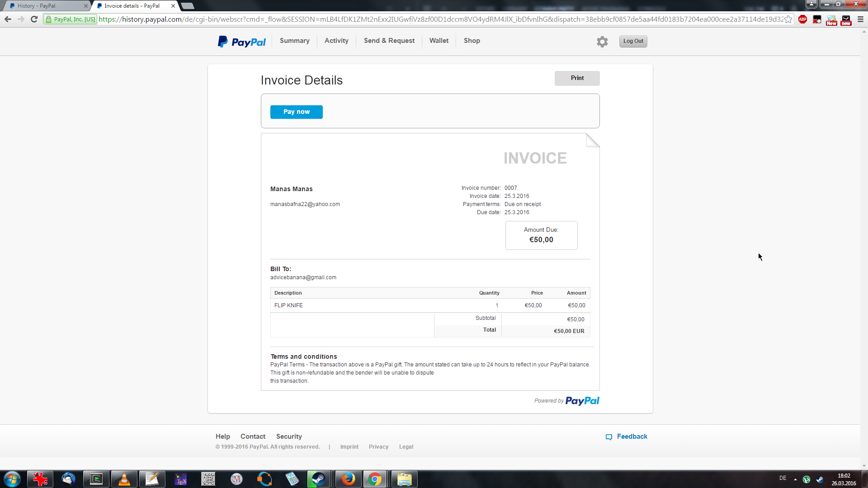The height and width of the screenshot is (488, 868).
Task: Click the Feedback chat icon
Action: pos(609,437)
